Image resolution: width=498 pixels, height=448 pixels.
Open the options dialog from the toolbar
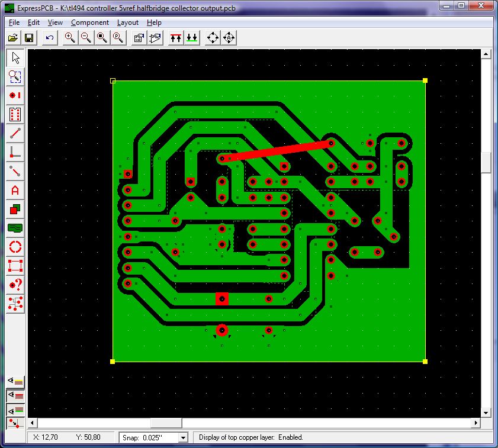pyautogui.click(x=139, y=38)
